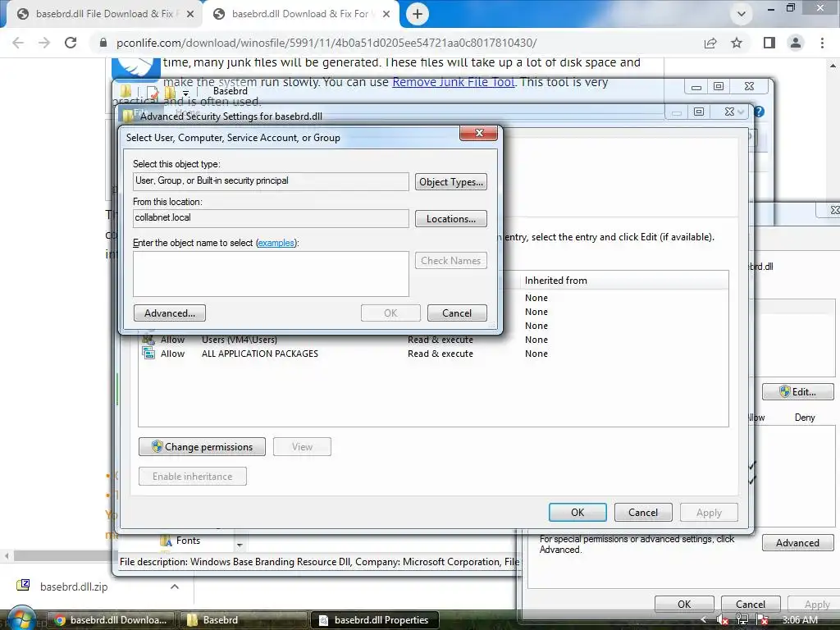This screenshot has height=630, width=840.
Task: Click the ALL APPLICATION PACKAGES principal icon
Action: click(148, 353)
